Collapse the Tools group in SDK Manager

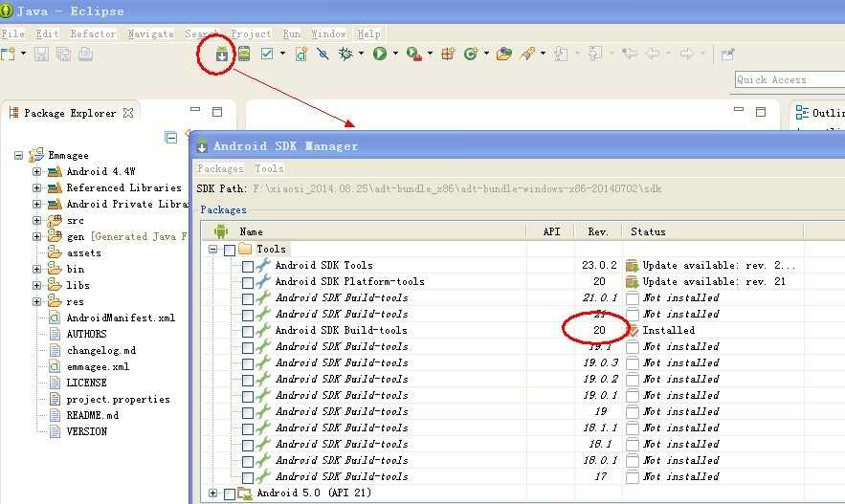tap(212, 250)
